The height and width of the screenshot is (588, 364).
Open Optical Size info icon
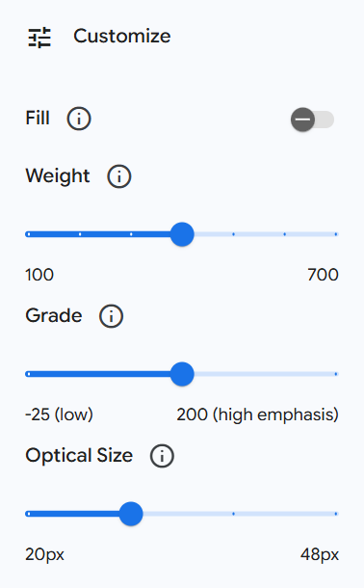pyautogui.click(x=162, y=456)
